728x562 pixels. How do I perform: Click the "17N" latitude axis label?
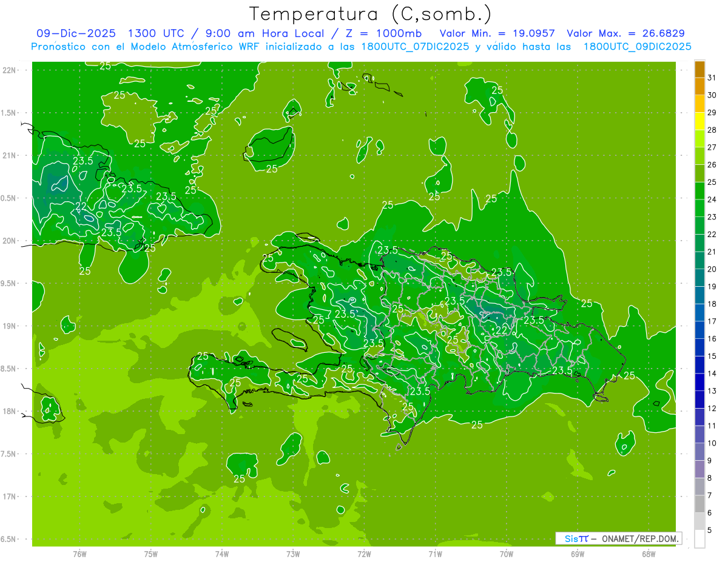pos(10,497)
